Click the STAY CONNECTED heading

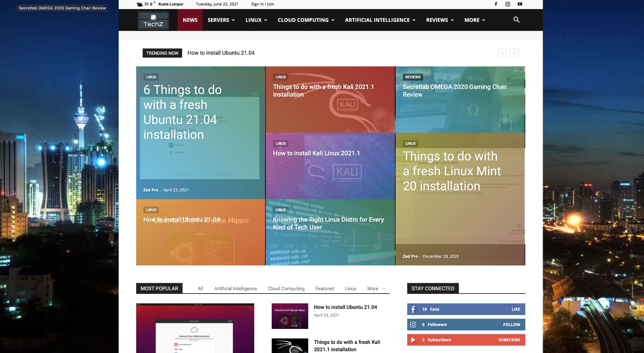(x=433, y=289)
